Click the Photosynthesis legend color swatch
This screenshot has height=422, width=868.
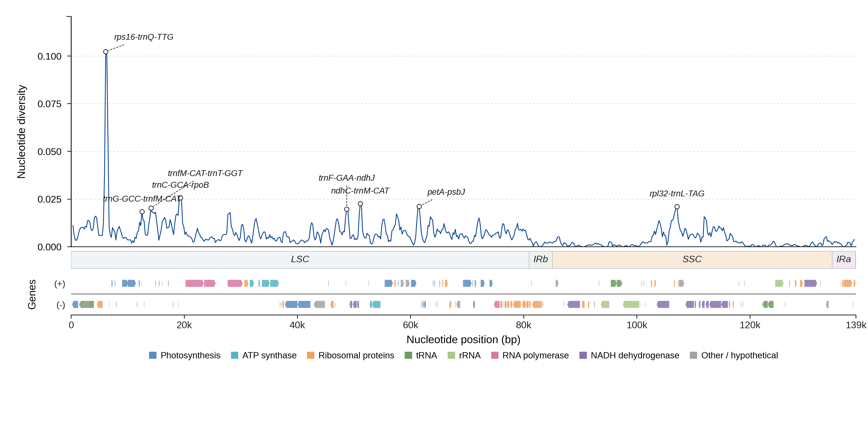[x=153, y=355]
